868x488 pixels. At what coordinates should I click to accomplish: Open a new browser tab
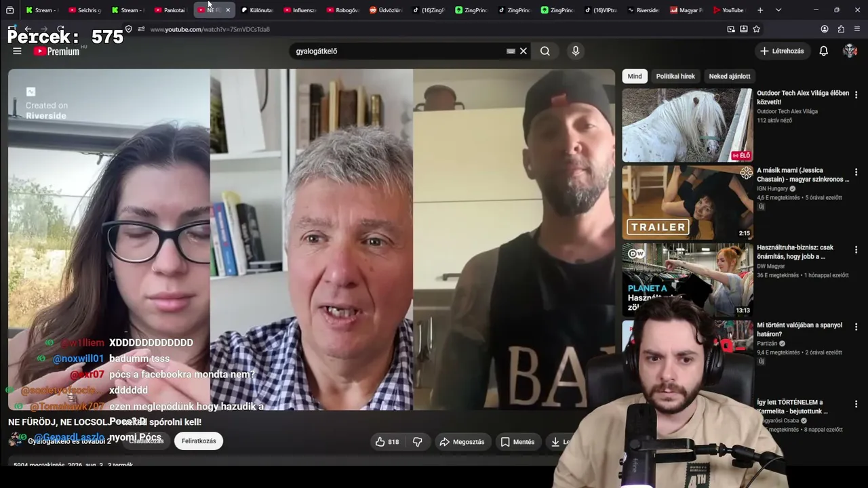point(760,10)
